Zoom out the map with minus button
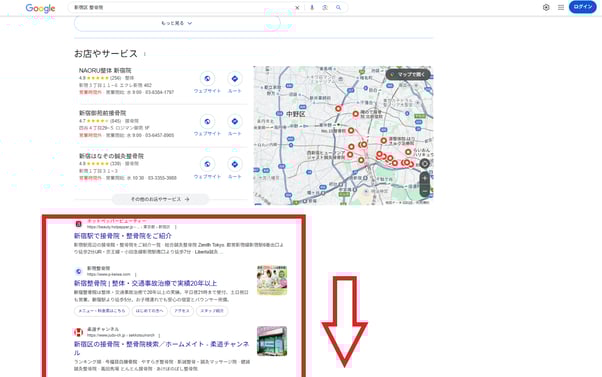602x377 pixels. tap(424, 191)
